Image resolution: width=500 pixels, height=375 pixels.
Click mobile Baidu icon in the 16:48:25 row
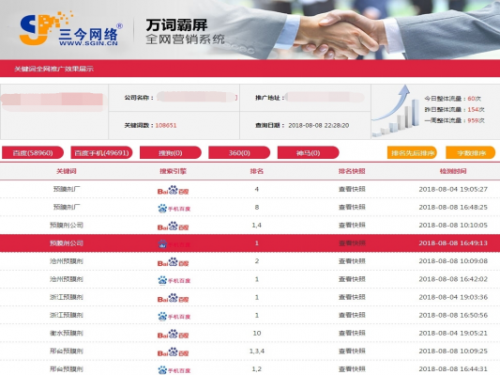[174, 208]
